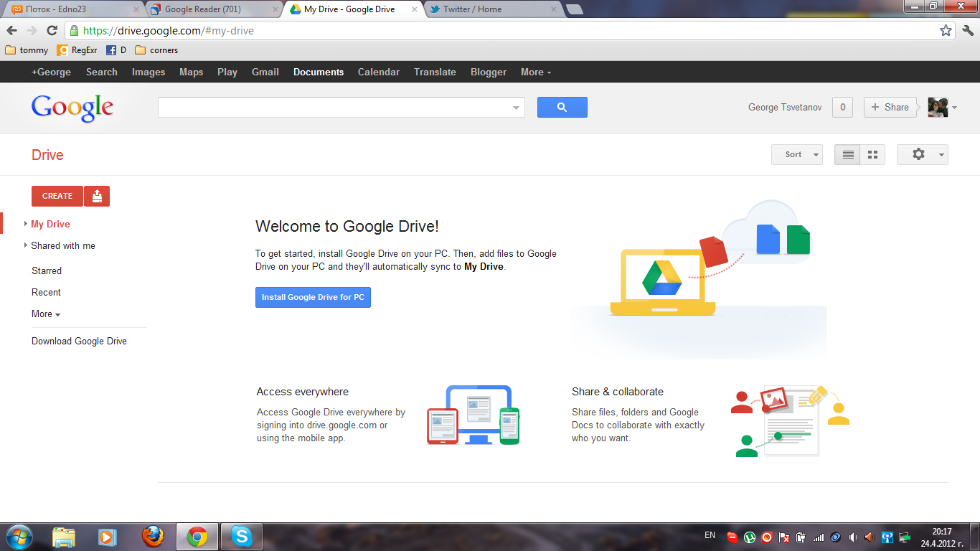Click the address bar URL

169,31
